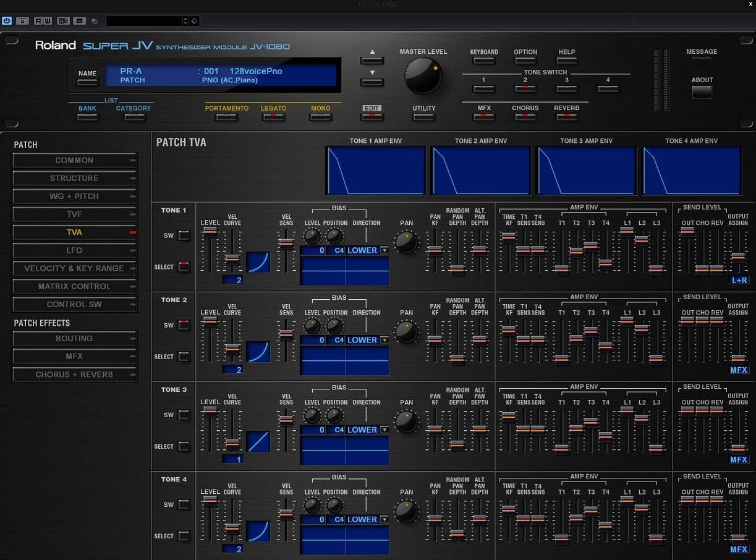Image resolution: width=756 pixels, height=560 pixels.
Task: Click Tone 1 velocity curve graph icon
Action: click(258, 262)
